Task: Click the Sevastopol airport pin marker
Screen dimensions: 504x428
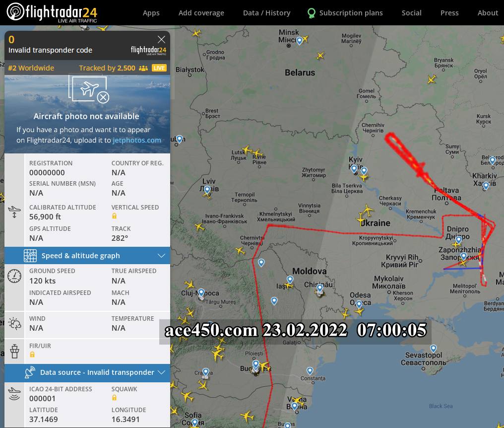Action: (433, 349)
